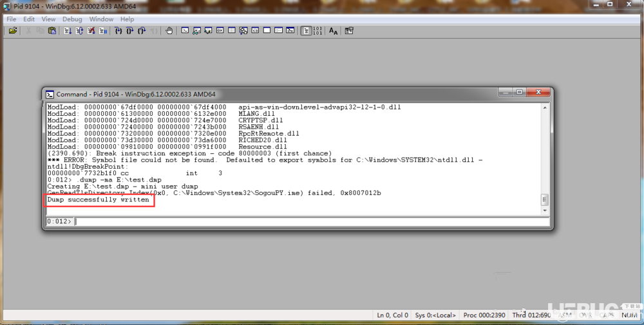The height and width of the screenshot is (325, 644).
Task: Click Command window scrollbar up arrow
Action: tap(545, 107)
